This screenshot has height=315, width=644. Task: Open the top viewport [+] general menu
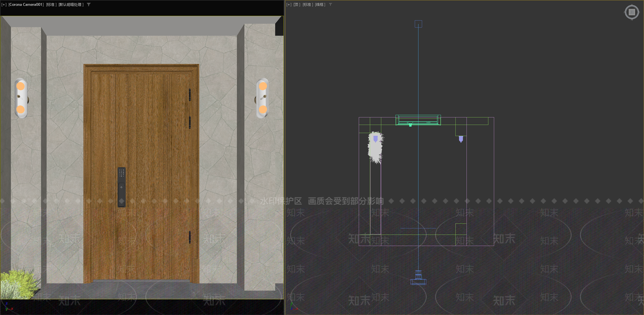point(289,5)
